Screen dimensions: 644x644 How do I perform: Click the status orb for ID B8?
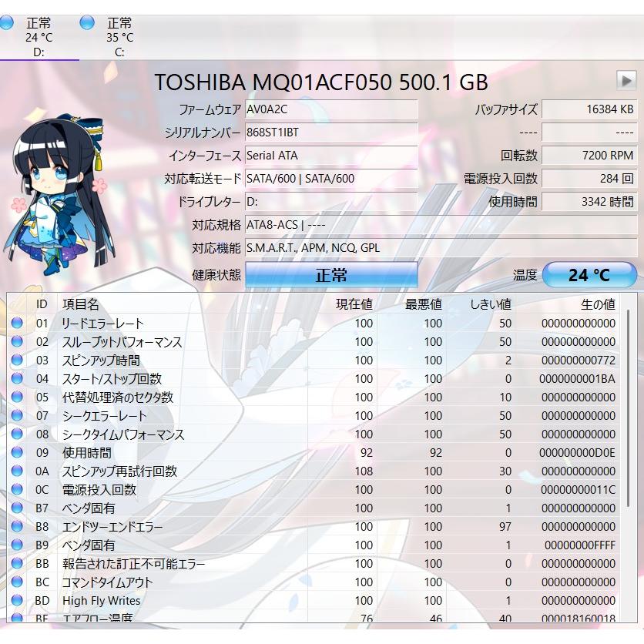coord(17,526)
